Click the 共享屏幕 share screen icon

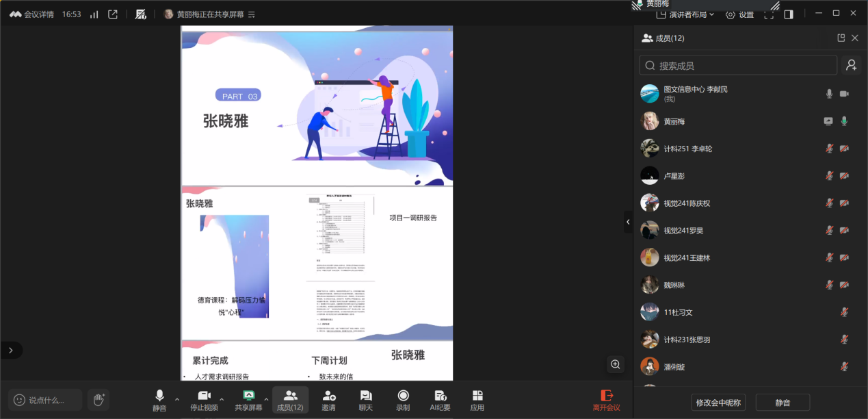249,396
